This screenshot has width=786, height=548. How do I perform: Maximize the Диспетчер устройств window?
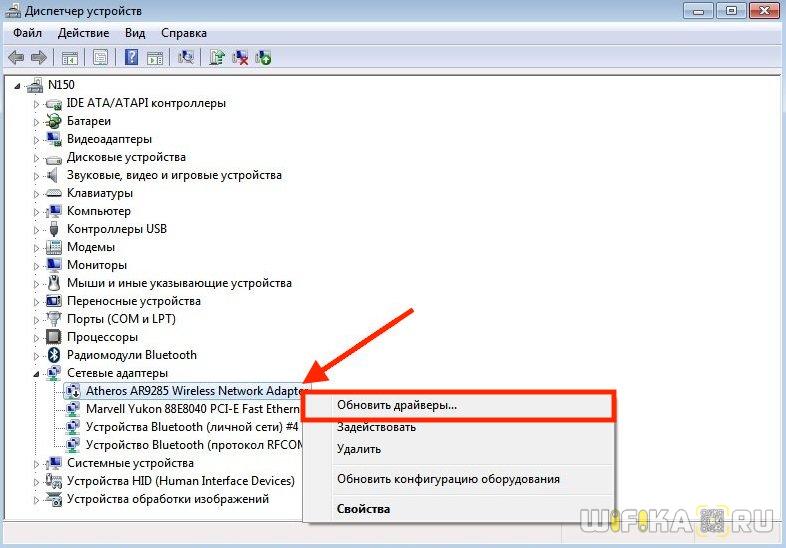click(731, 11)
